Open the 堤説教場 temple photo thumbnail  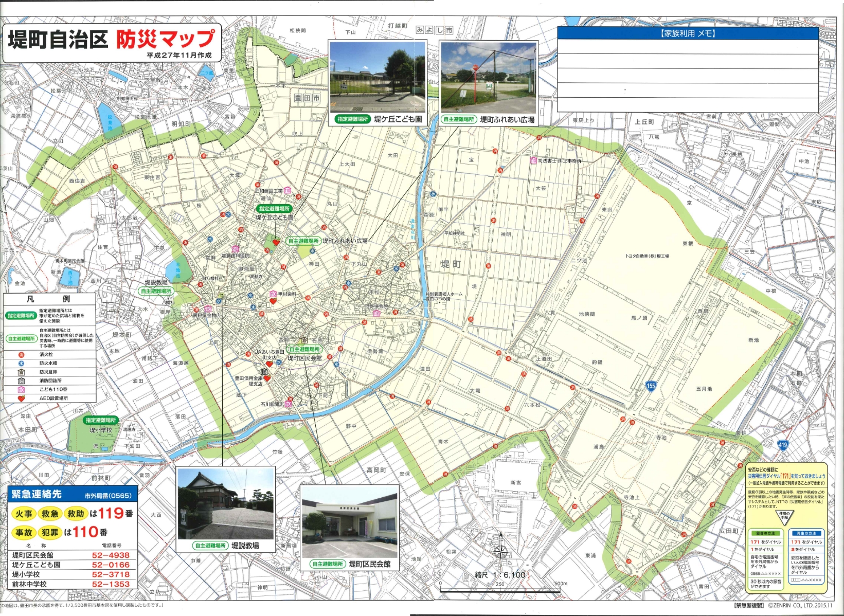pyautogui.click(x=226, y=503)
